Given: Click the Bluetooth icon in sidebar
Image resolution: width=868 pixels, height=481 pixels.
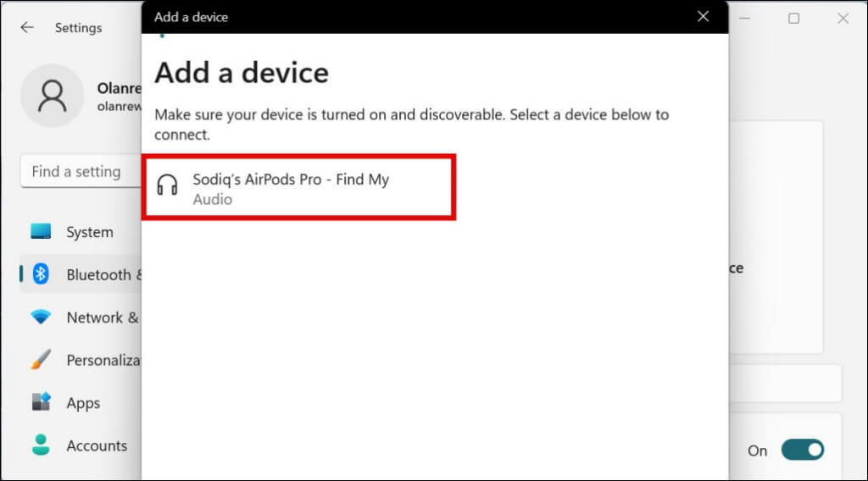Looking at the screenshot, I should 41,274.
